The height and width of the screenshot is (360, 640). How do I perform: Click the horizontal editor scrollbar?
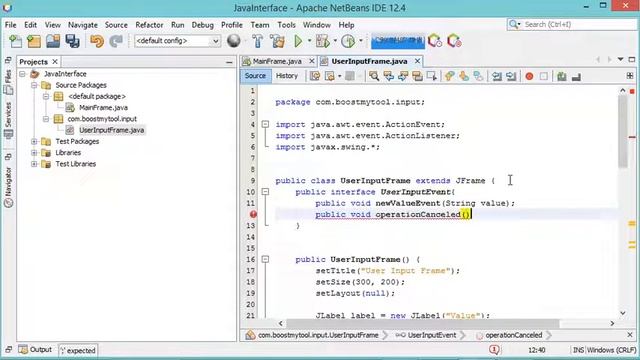[x=422, y=323]
